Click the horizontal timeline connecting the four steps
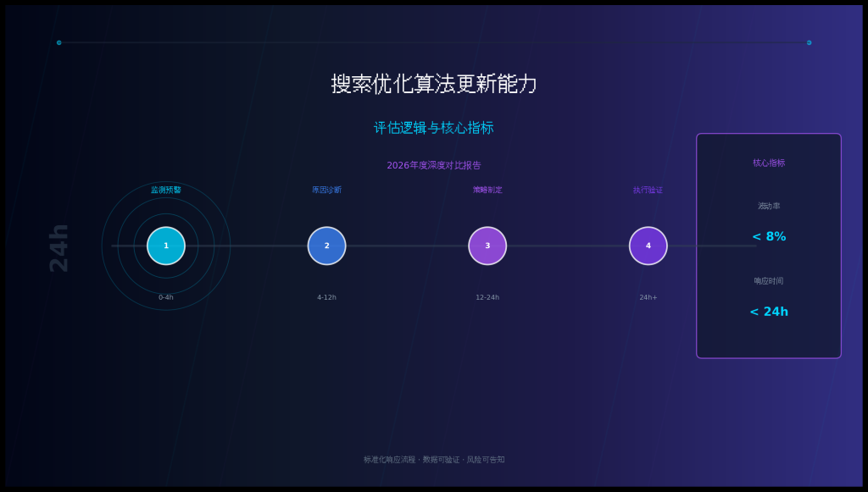The image size is (868, 492). tap(407, 245)
